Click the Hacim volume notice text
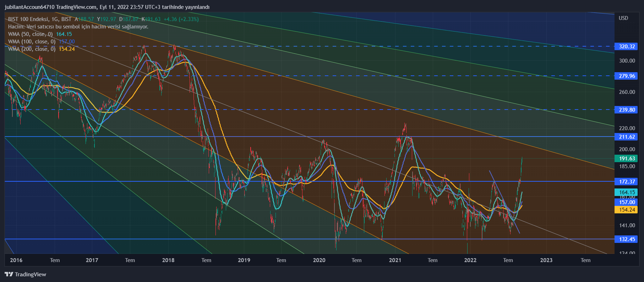 (x=78, y=27)
